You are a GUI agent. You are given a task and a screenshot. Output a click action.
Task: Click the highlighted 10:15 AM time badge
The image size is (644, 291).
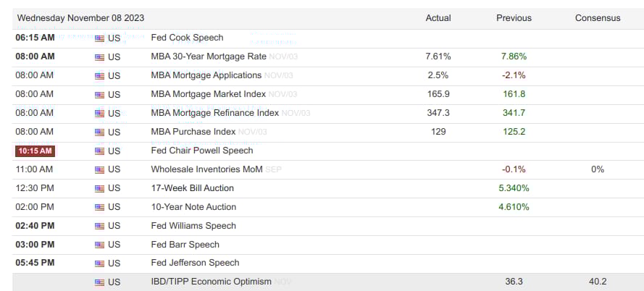pyautogui.click(x=35, y=151)
